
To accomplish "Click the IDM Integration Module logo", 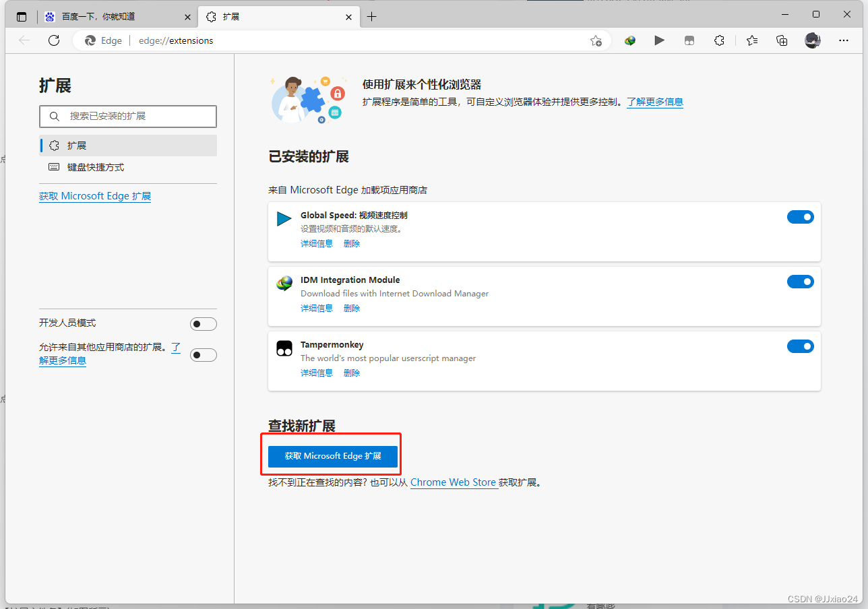I will 284,284.
